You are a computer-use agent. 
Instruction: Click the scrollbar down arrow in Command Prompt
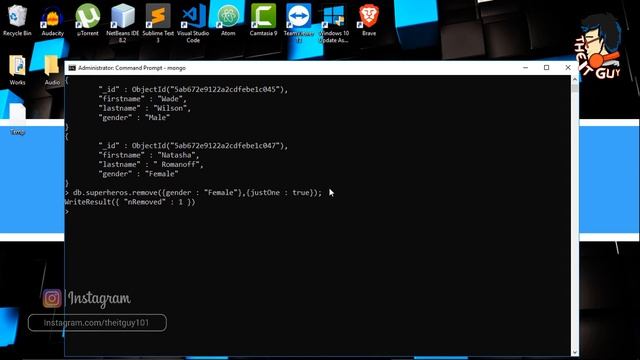[575, 352]
